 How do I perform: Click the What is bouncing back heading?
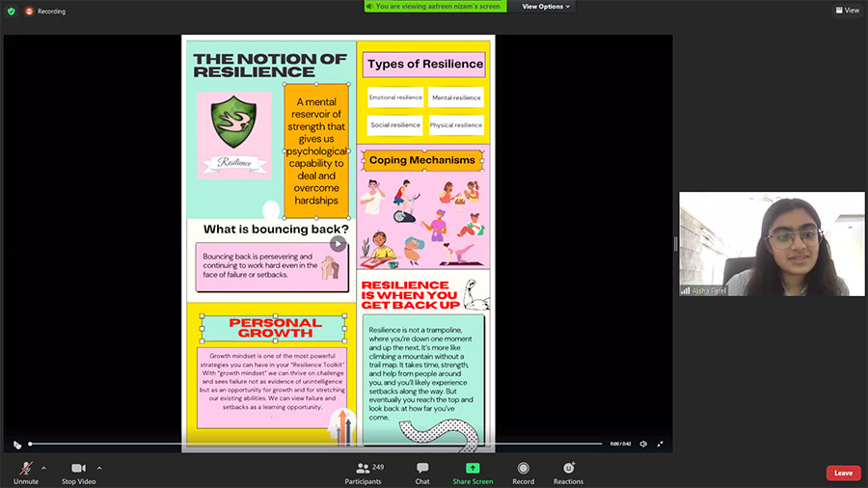(x=276, y=230)
